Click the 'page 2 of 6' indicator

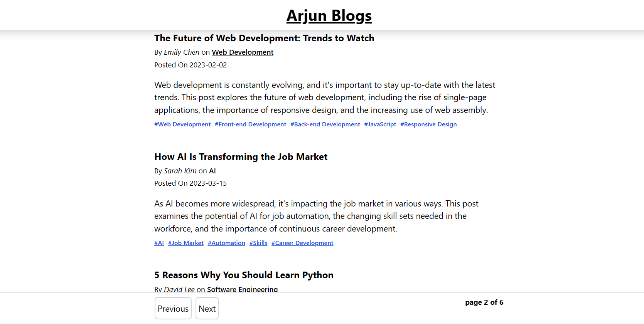484,302
